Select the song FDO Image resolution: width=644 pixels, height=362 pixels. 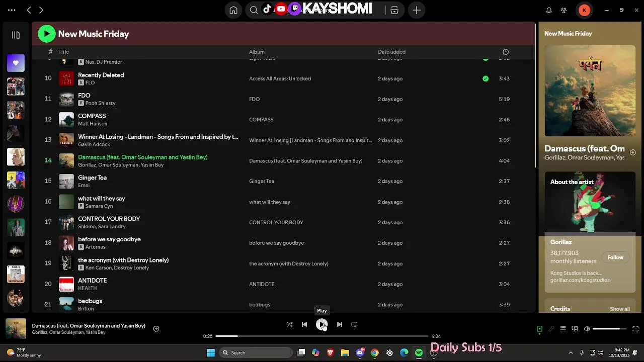pos(84,96)
